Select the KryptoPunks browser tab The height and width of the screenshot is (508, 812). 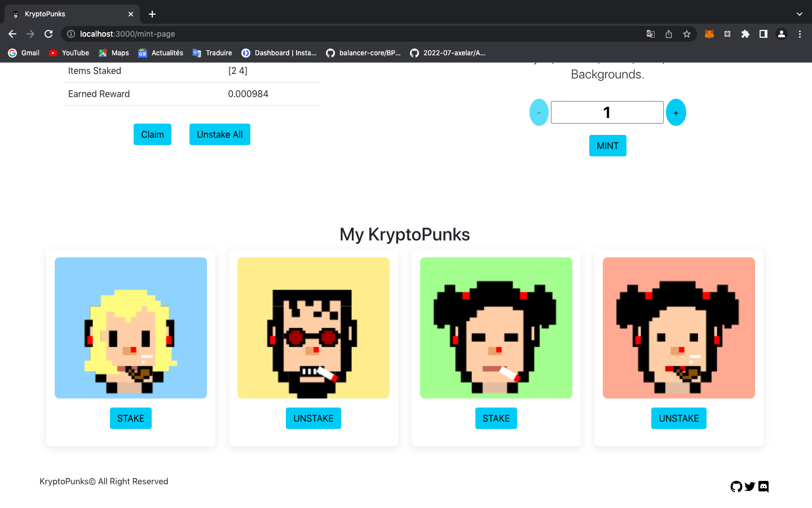(72, 14)
